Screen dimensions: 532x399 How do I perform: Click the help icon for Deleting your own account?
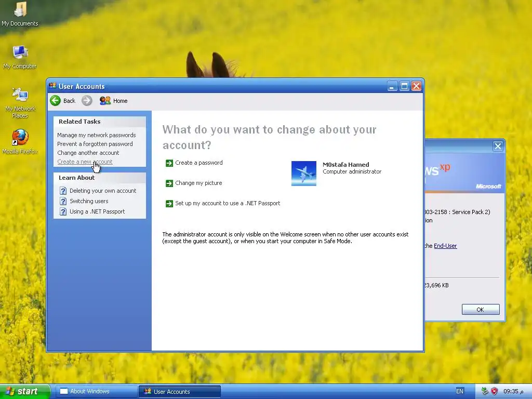pos(63,191)
